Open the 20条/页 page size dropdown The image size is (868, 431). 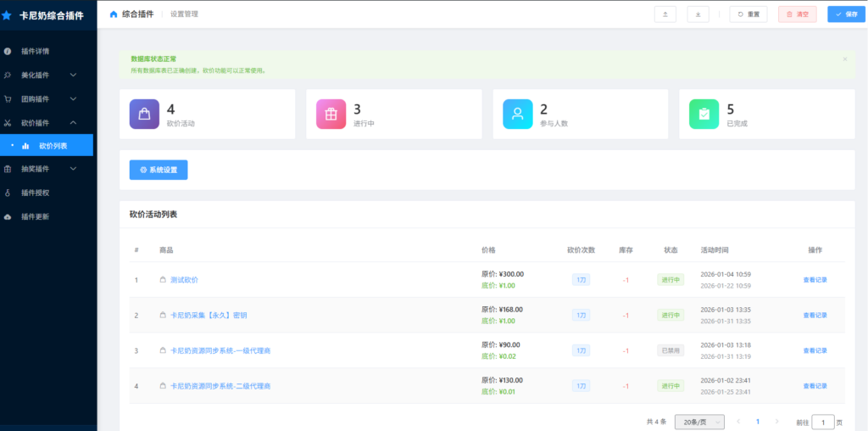(699, 422)
